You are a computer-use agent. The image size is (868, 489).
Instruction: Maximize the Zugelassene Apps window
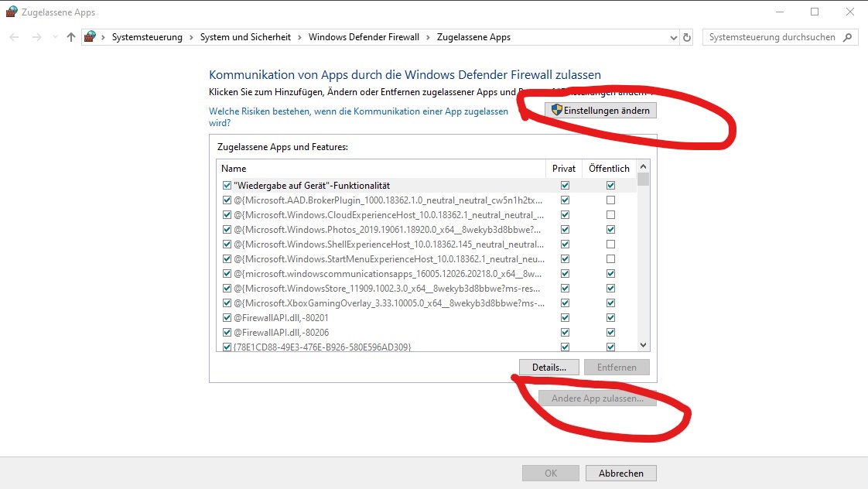[815, 12]
